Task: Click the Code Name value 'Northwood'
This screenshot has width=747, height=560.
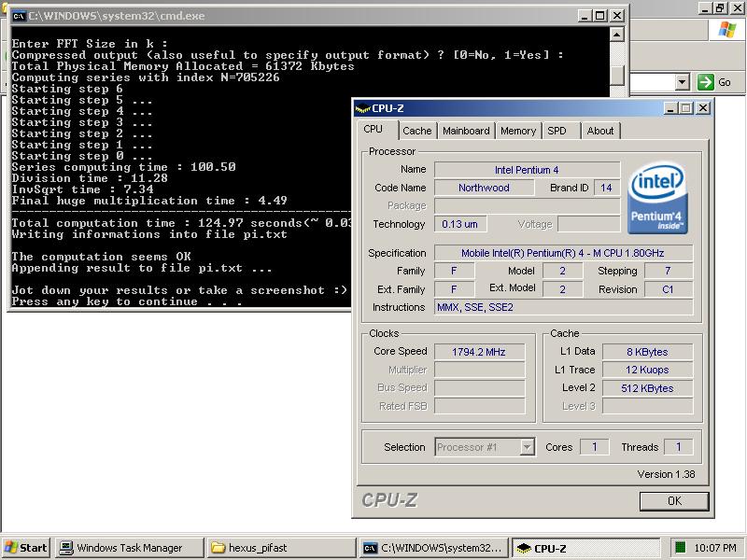Action: point(484,188)
